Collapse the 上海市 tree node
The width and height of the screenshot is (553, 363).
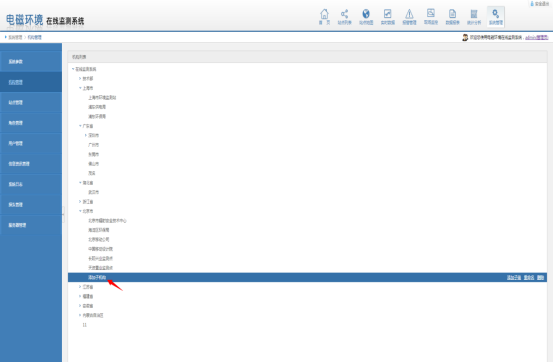(80, 88)
